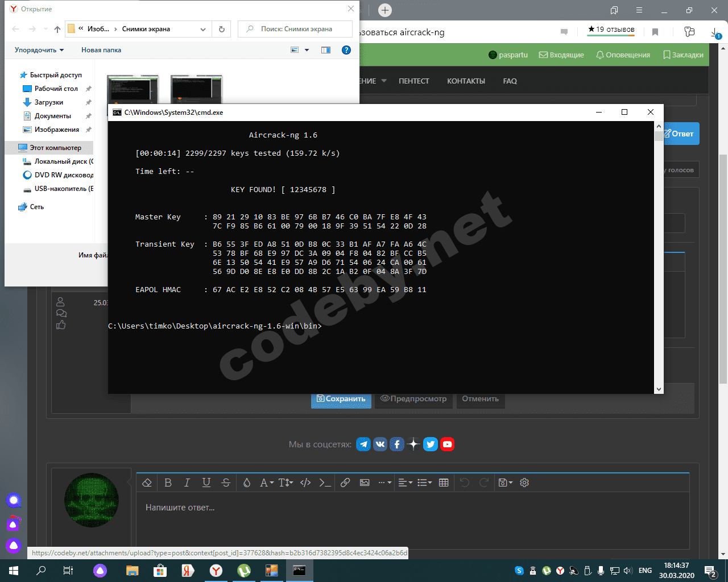Toggle underline formatting in the reply editor
The image size is (728, 582).
pyautogui.click(x=206, y=483)
